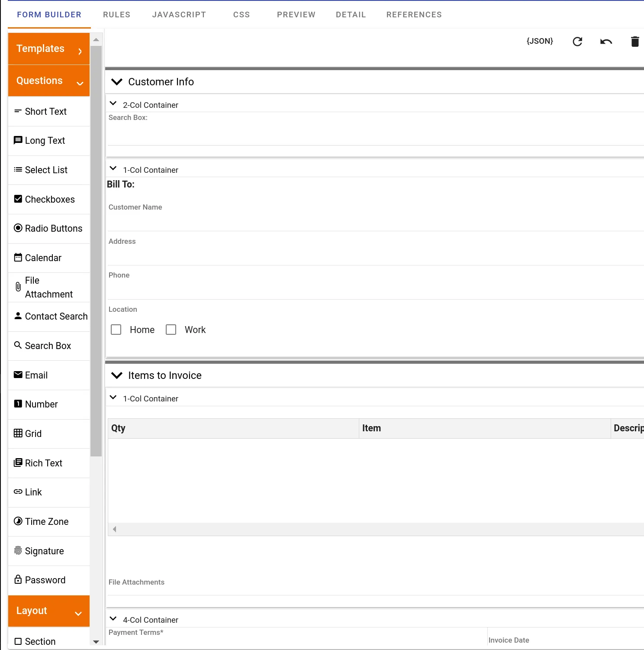
Task: Check the Home location checkbox
Action: click(116, 330)
